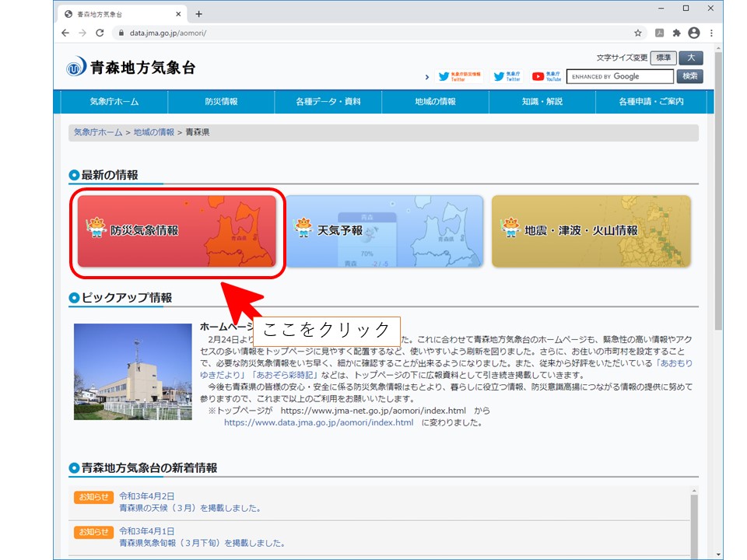Screen dimensions: 747x560
Task: Open the 地震・津波・火山情報 yellow banner
Action: (x=591, y=231)
